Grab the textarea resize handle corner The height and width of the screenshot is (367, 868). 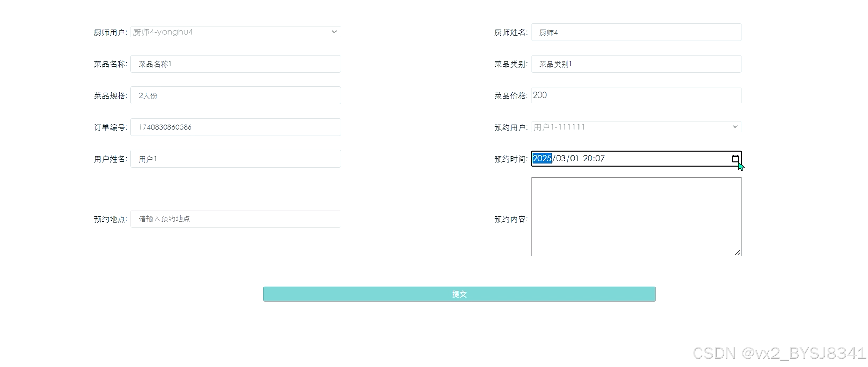[738, 253]
